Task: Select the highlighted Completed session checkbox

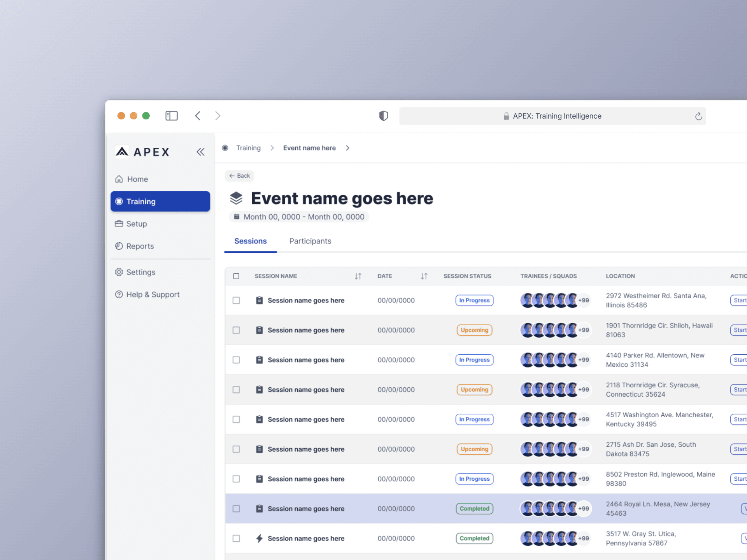Action: coord(236,509)
